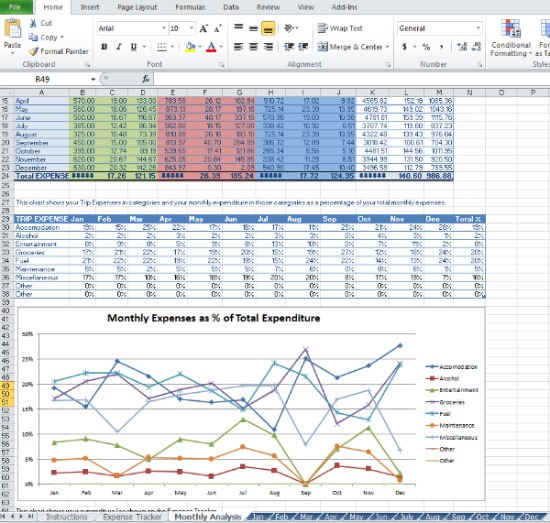The image size is (550, 523).
Task: Open the text orientation tool
Action: tap(290, 28)
